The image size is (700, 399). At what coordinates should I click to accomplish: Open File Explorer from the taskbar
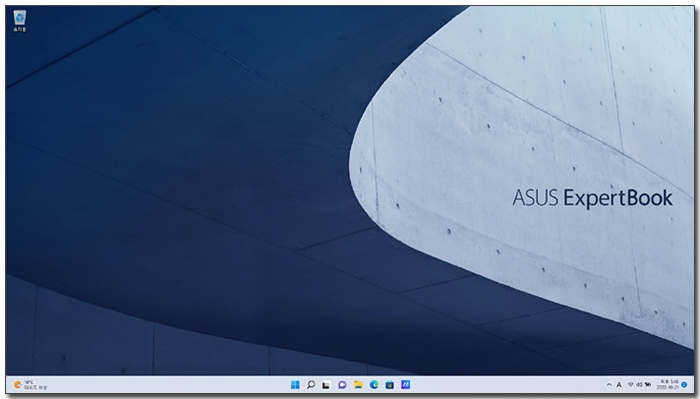[358, 385]
